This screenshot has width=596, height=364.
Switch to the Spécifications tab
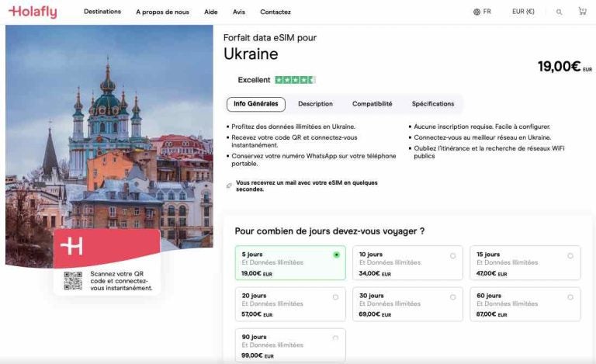(432, 104)
